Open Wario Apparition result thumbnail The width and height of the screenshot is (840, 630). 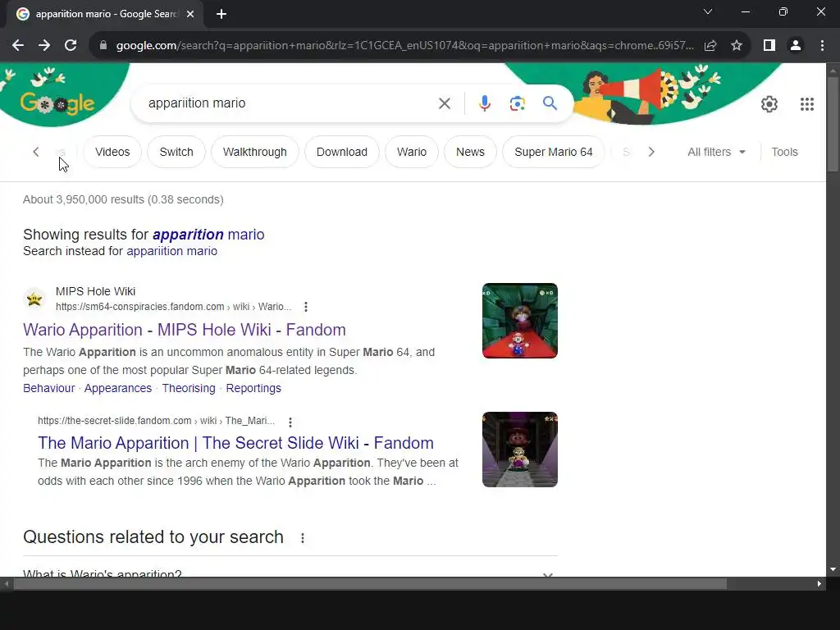pos(519,321)
